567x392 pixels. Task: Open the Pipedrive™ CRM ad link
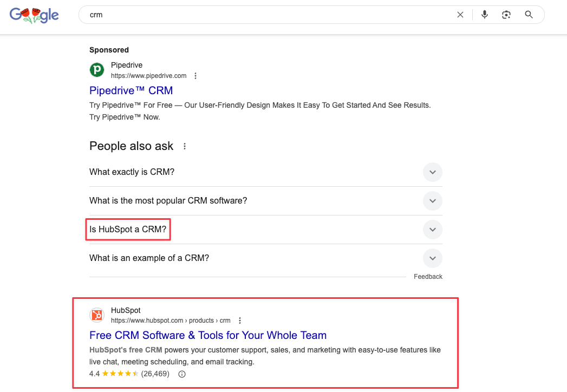[131, 90]
